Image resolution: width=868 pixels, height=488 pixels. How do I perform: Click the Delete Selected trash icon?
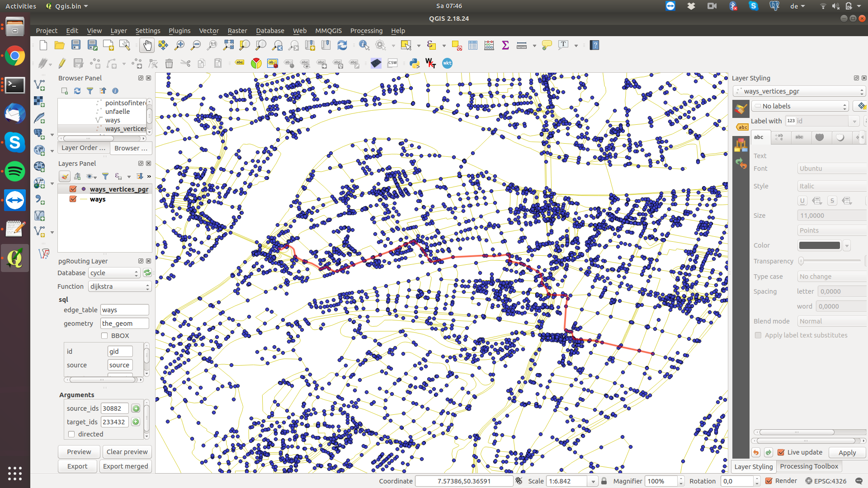(x=169, y=63)
